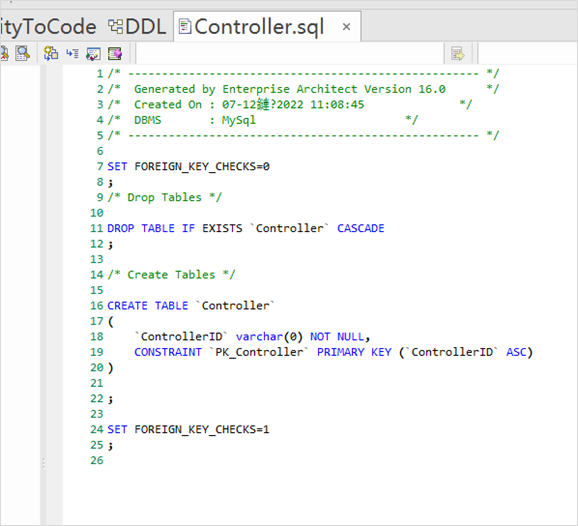Place cursor on CREATE TABLE keyword
Screen dimensions: 578x526
[147, 306]
